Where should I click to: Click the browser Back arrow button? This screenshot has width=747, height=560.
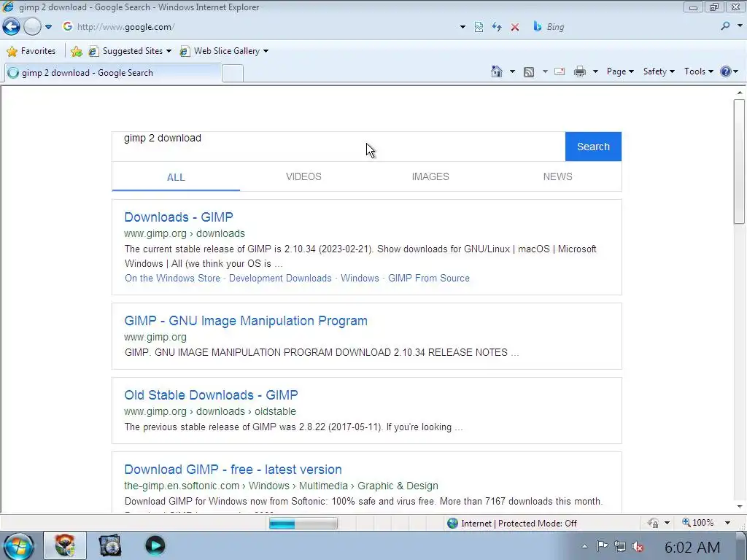click(12, 27)
